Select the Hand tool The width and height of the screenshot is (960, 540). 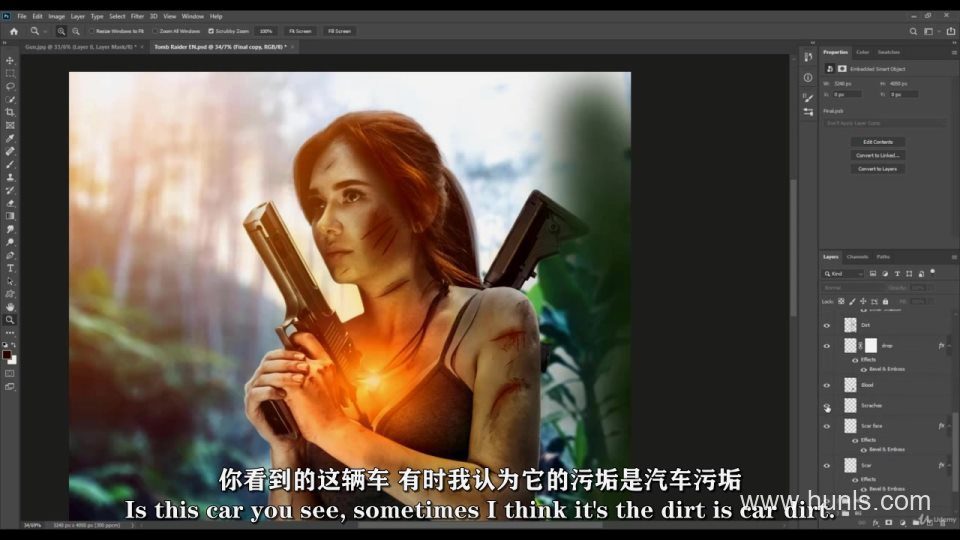[10, 307]
